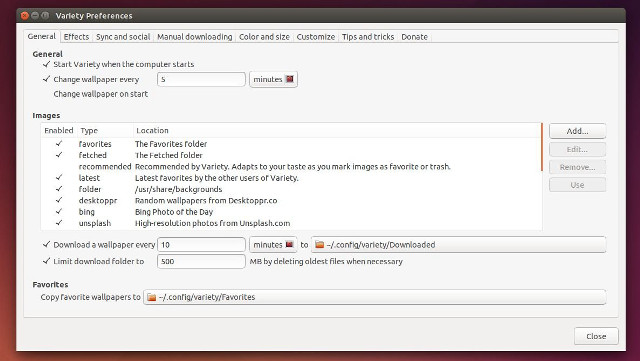Image resolution: width=640 pixels, height=361 pixels.
Task: Uncheck the unsplash source
Action: [59, 223]
